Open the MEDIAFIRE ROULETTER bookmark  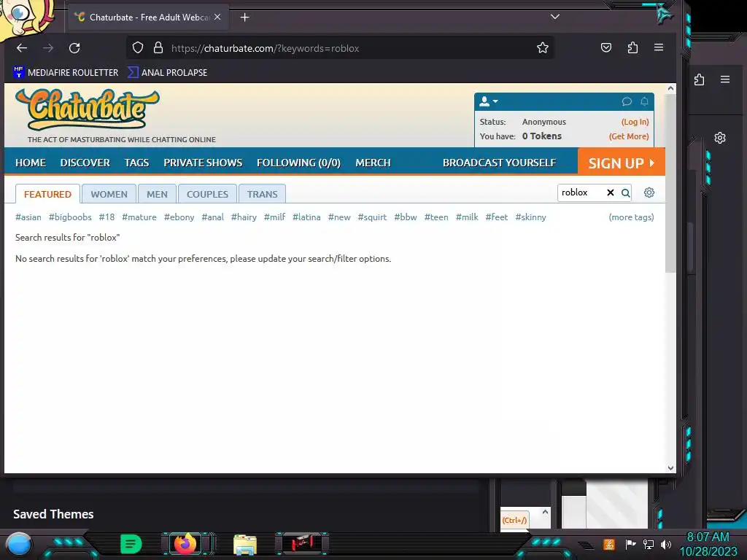coord(66,72)
